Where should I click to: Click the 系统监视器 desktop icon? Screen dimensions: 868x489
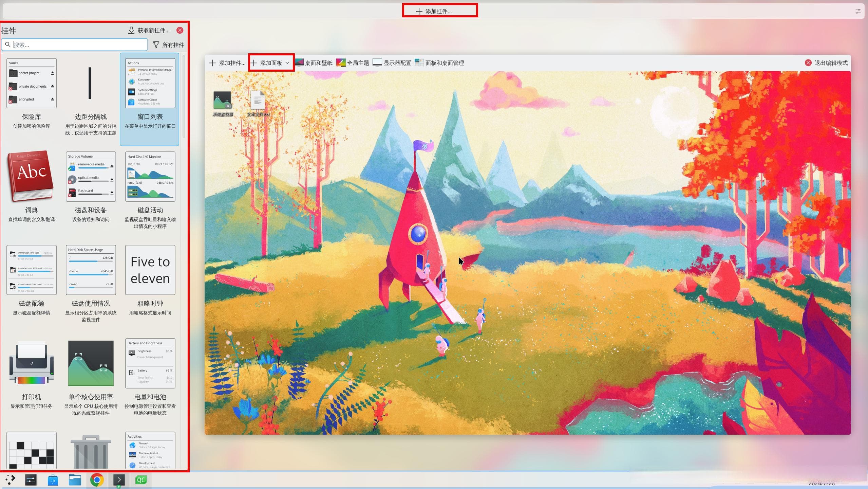click(223, 104)
